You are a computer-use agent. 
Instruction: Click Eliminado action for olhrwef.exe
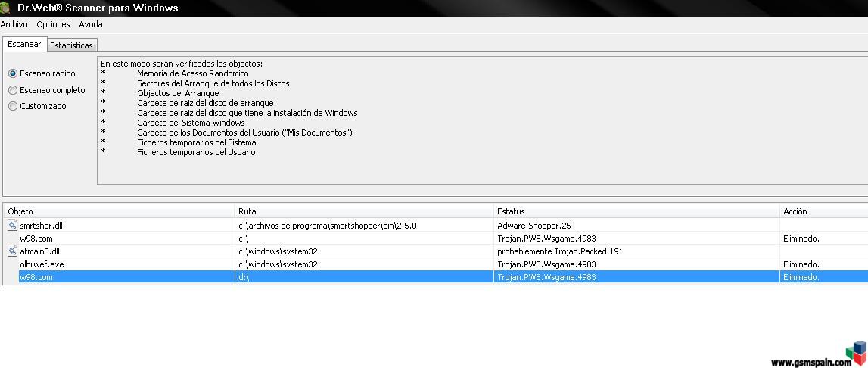(801, 264)
